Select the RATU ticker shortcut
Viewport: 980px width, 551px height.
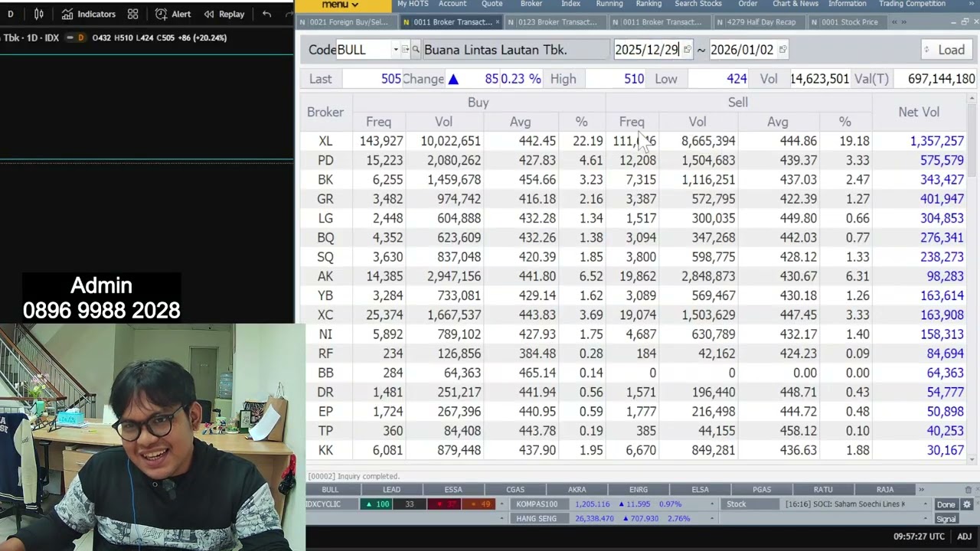click(823, 490)
